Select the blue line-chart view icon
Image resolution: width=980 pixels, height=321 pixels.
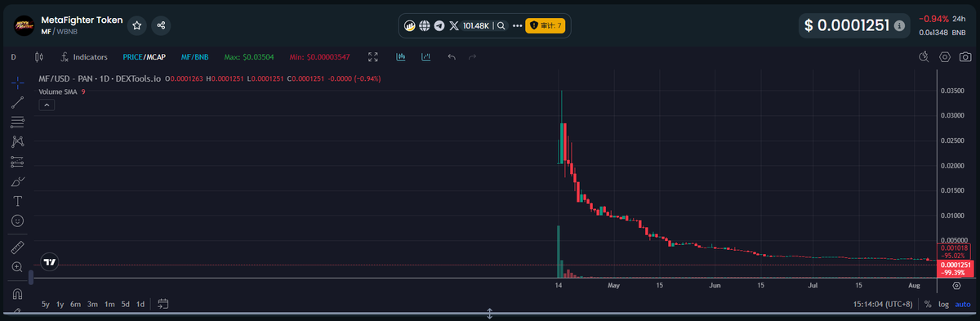click(x=426, y=57)
